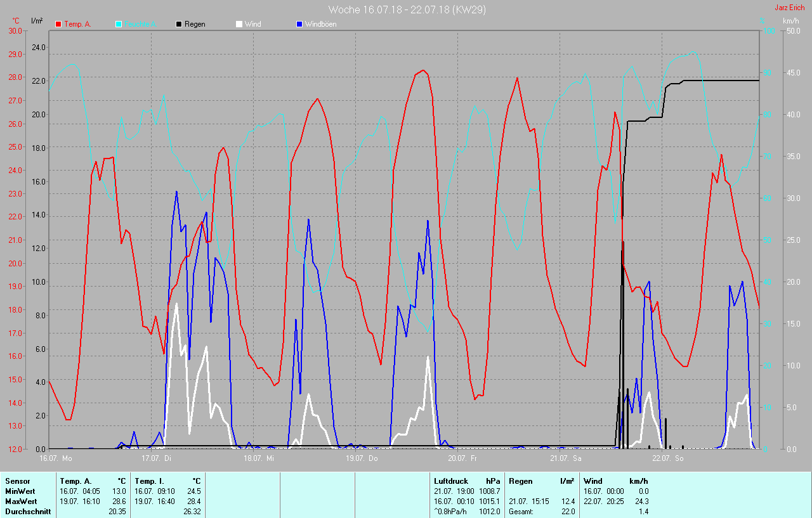The image size is (812, 518).
Task: Click the '16.07. 09:10' Temp. I. timestamp
Action: 154,491
